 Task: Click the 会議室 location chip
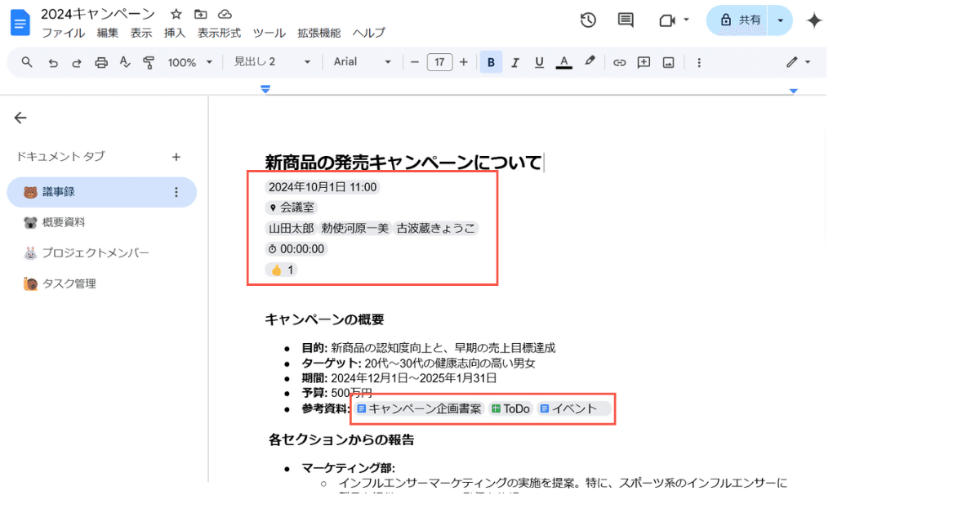coord(292,207)
